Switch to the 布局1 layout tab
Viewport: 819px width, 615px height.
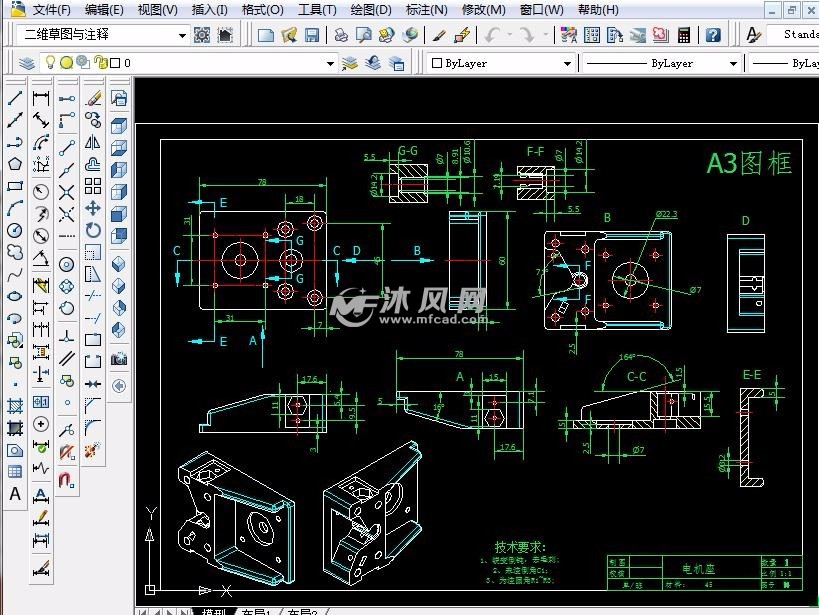[x=256, y=610]
